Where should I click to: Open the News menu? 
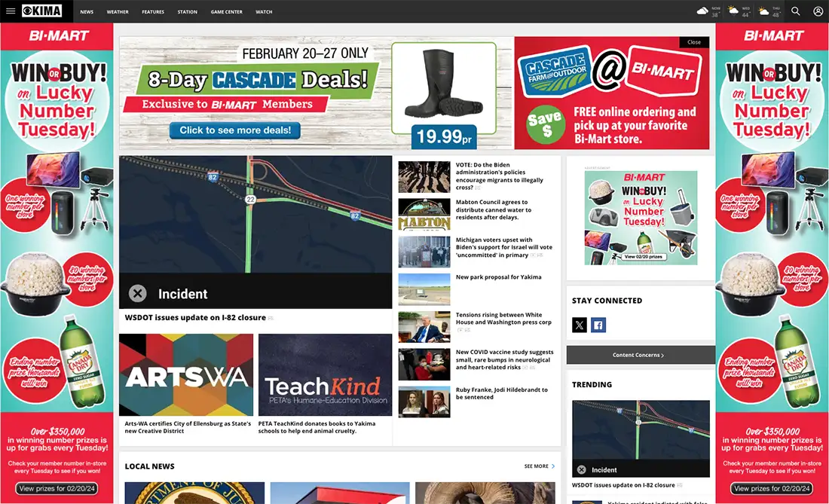87,11
